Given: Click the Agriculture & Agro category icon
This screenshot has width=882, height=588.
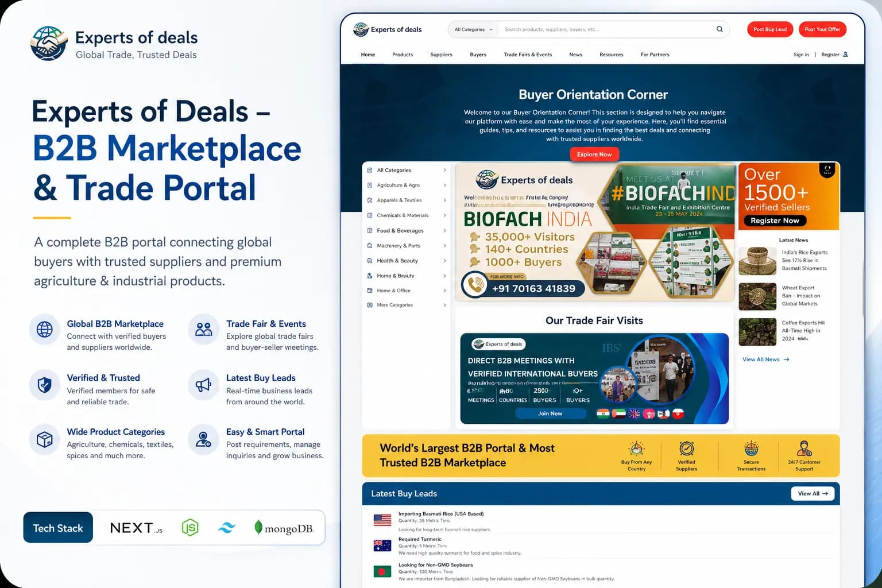Looking at the screenshot, I should pyautogui.click(x=370, y=185).
